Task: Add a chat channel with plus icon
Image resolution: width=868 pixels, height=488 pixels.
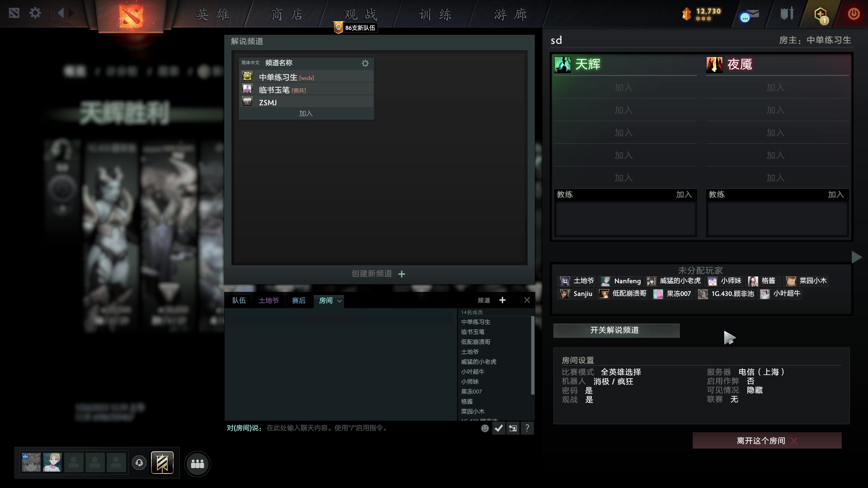Action: tap(502, 300)
